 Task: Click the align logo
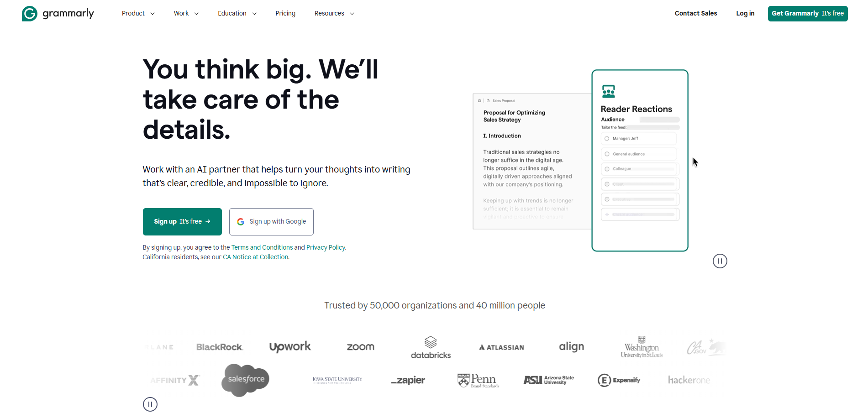(571, 347)
